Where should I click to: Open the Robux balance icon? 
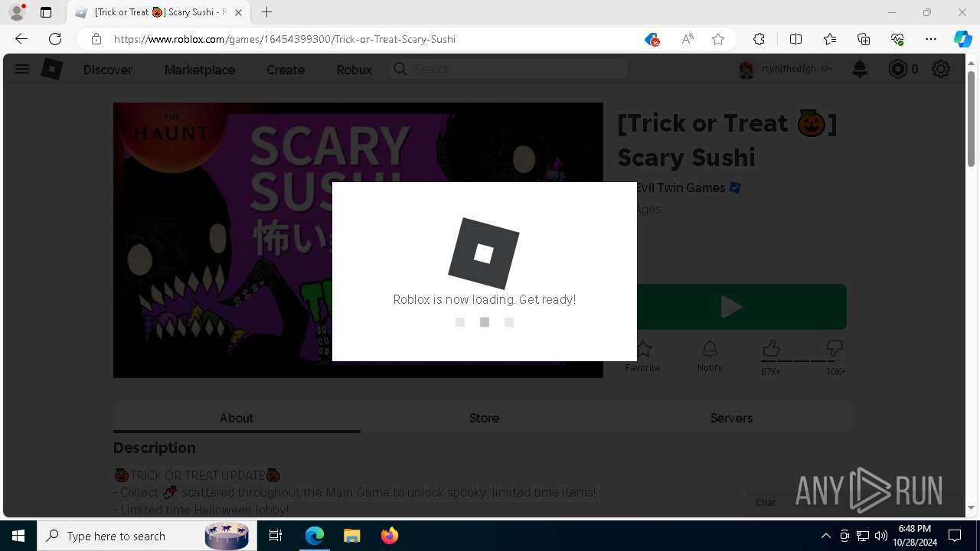coord(897,70)
